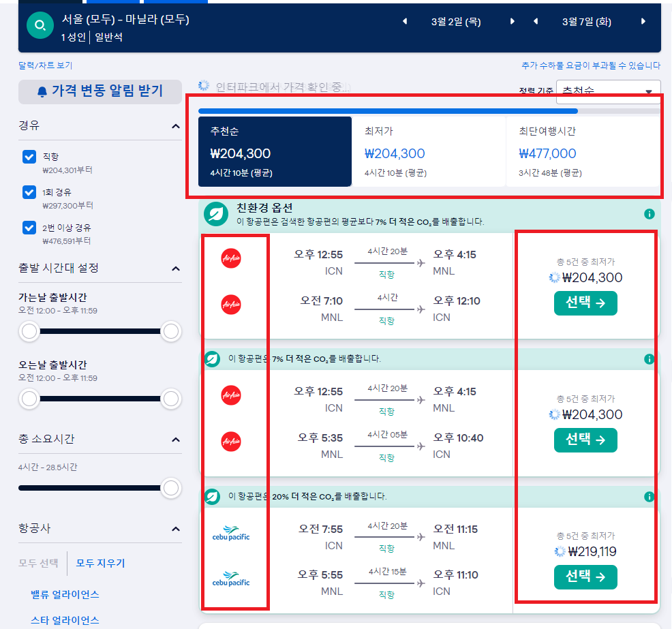Click 일반석 cabin class text
The height and width of the screenshot is (629, 672).
(108, 37)
